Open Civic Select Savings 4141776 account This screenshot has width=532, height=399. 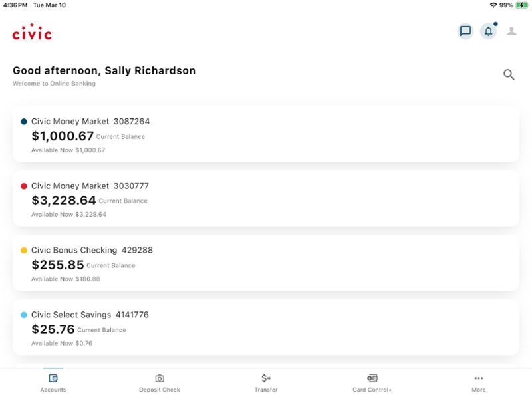click(265, 328)
